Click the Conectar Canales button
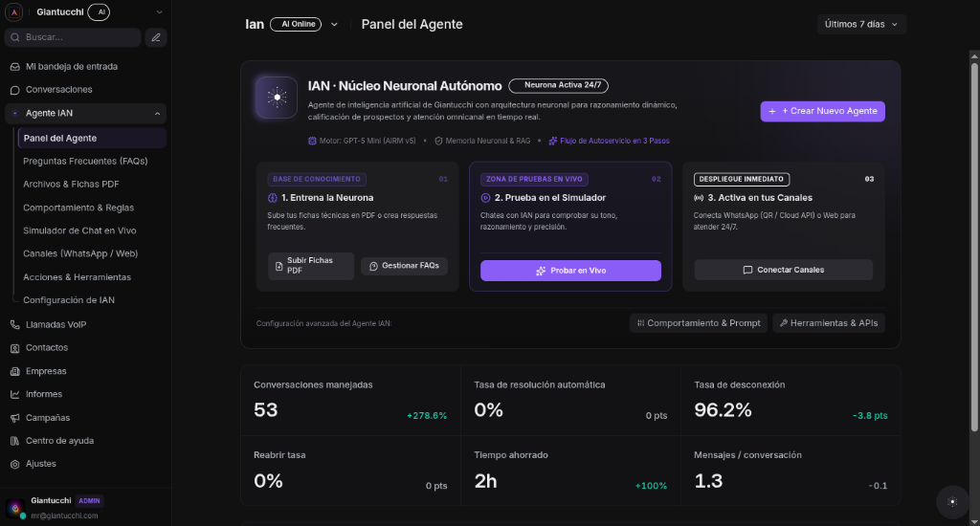 pos(783,270)
